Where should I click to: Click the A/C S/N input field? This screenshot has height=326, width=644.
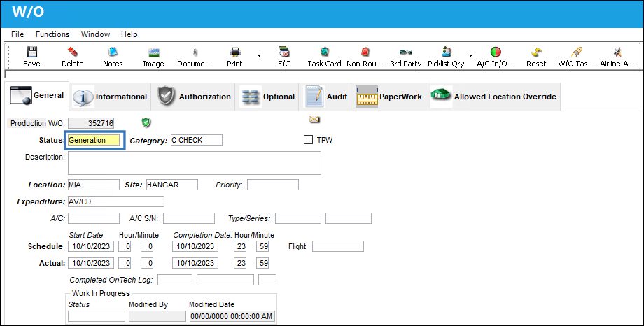(189, 218)
